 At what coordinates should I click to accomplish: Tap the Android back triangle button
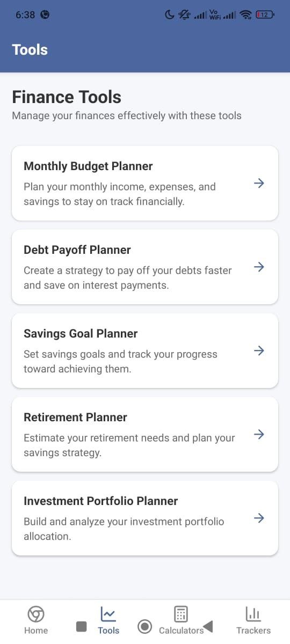[208, 626]
